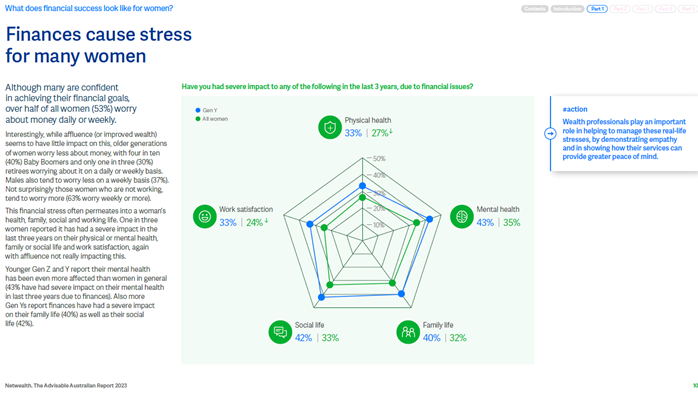Image resolution: width=698 pixels, height=394 pixels.
Task: Click the Work satisfaction smiley icon
Action: 204,216
